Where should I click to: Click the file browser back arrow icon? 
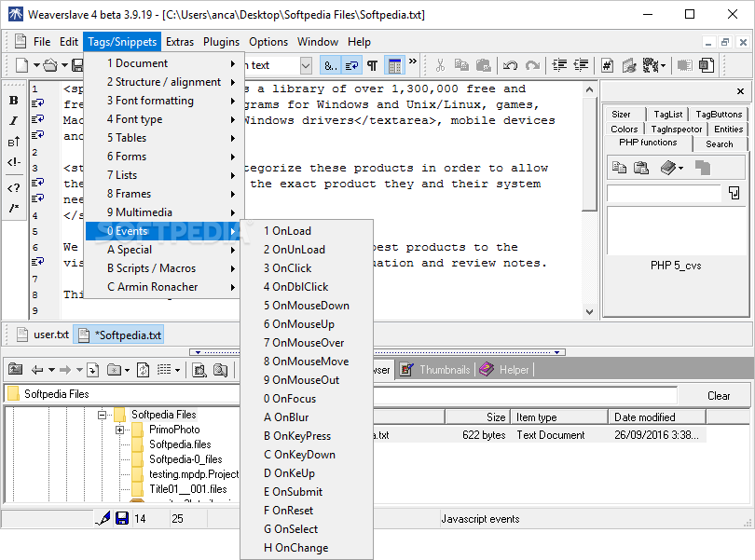point(37,370)
